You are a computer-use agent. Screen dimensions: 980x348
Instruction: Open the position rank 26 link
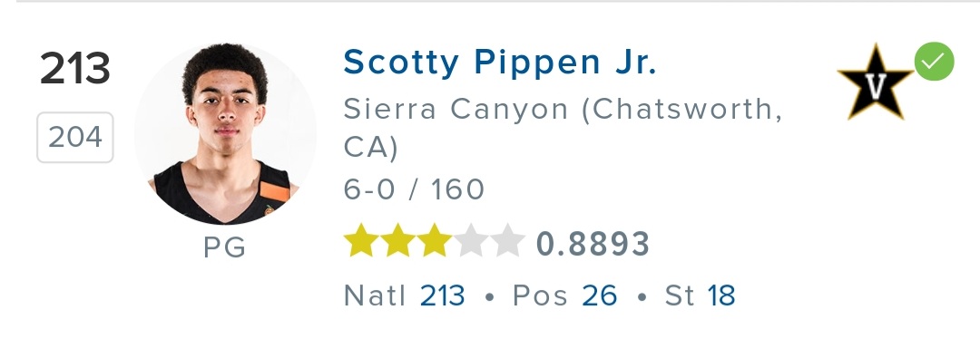599,295
